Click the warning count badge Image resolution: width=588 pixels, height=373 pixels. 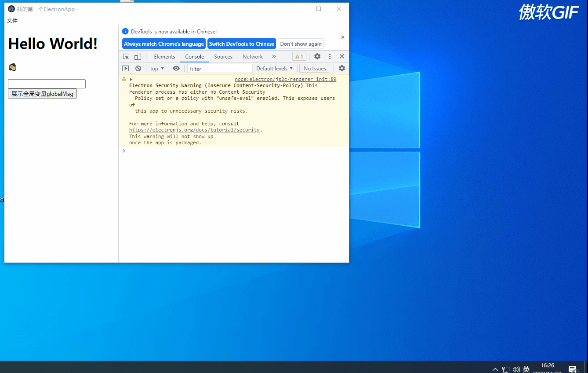coord(299,57)
